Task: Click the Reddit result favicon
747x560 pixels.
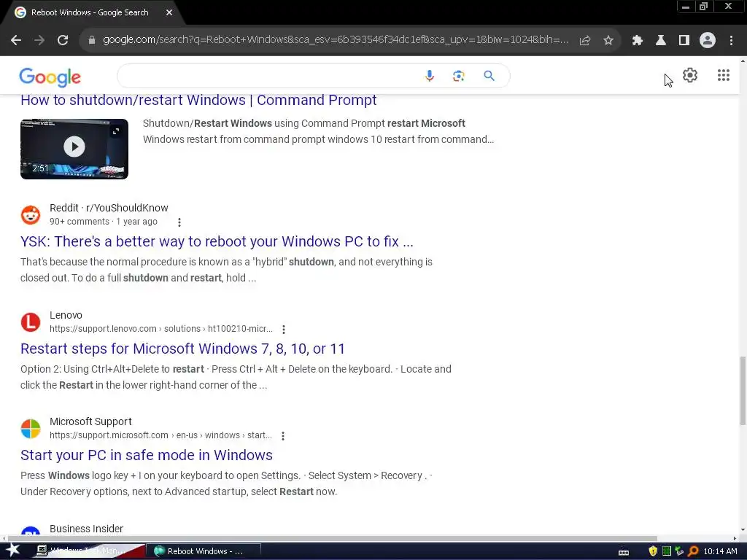Action: [x=31, y=215]
